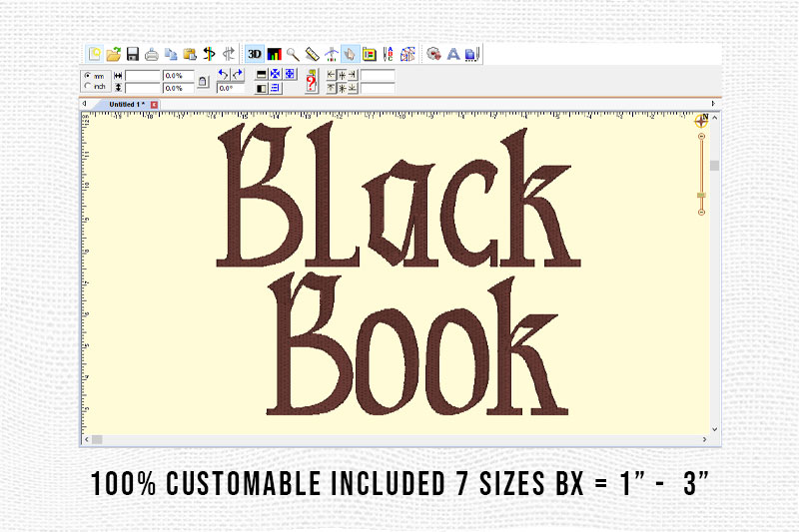The height and width of the screenshot is (532, 799).
Task: Click the blue outward arrows expand icon
Action: click(290, 74)
